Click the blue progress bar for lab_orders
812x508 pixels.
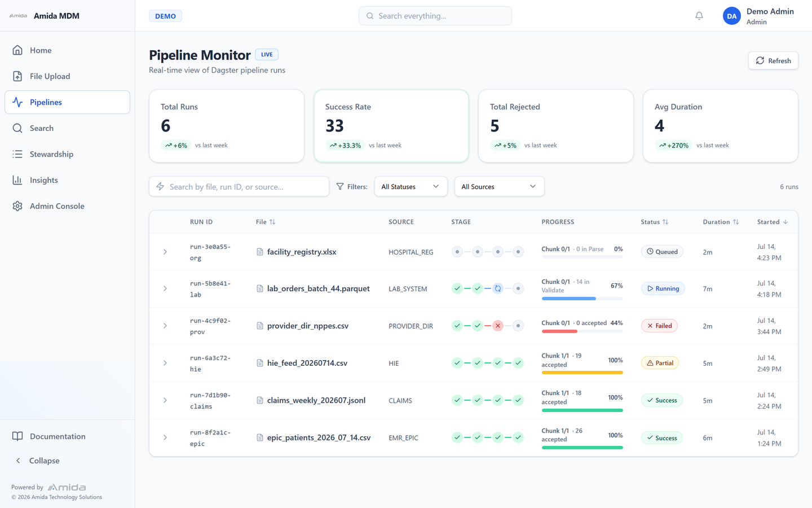click(582, 299)
